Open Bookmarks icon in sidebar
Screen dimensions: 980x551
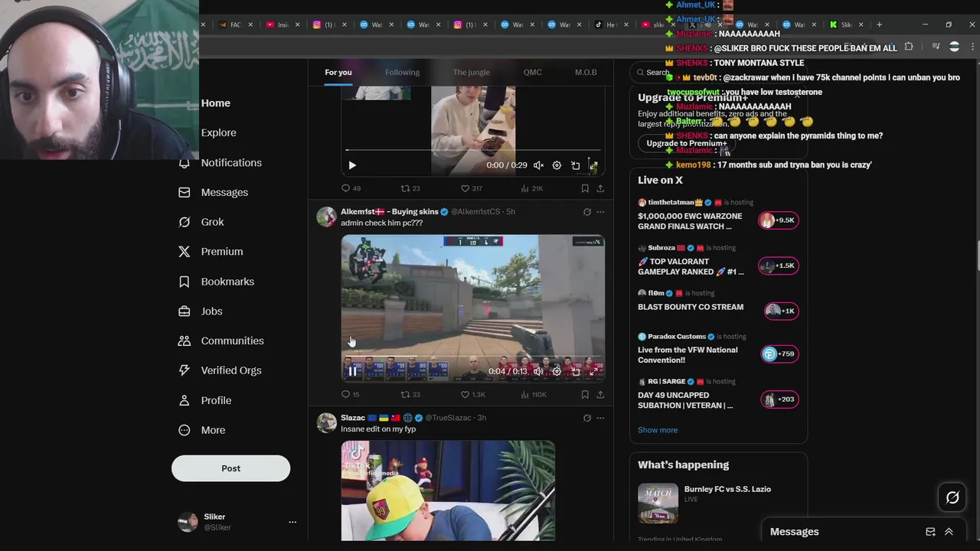(185, 282)
